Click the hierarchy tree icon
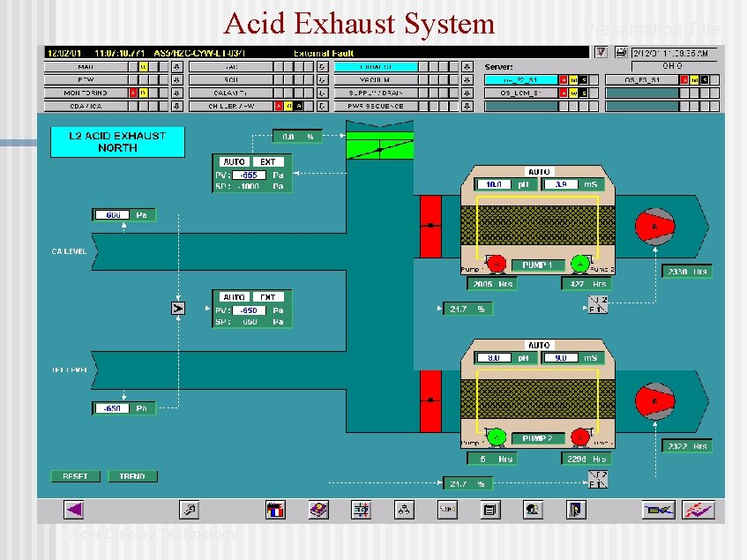Image resolution: width=747 pixels, height=560 pixels. (x=404, y=510)
